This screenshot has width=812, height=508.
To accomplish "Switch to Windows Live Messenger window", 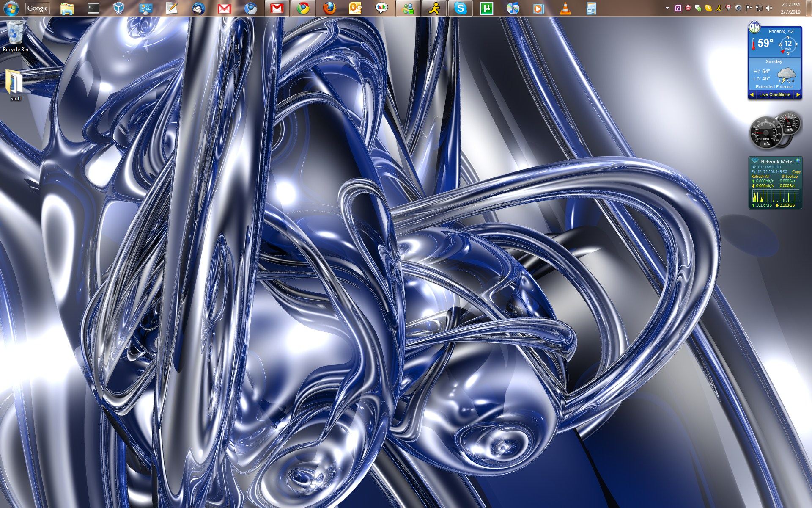I will click(x=408, y=8).
